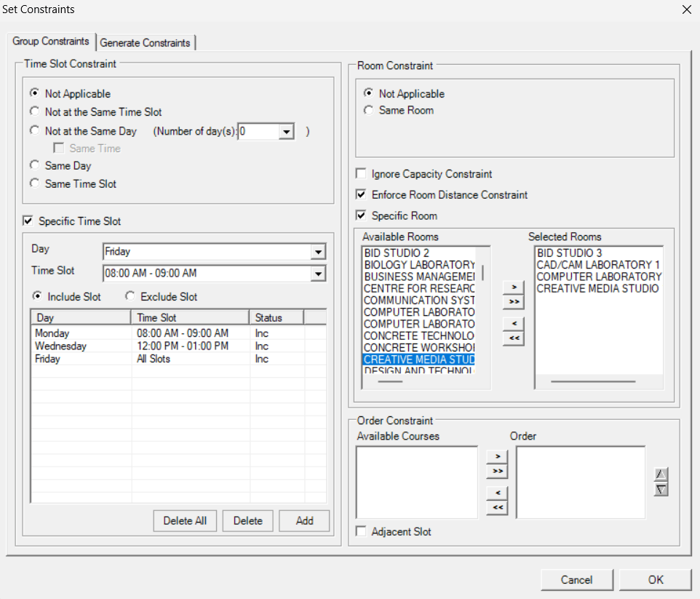Click the Add time slot button

pyautogui.click(x=304, y=521)
